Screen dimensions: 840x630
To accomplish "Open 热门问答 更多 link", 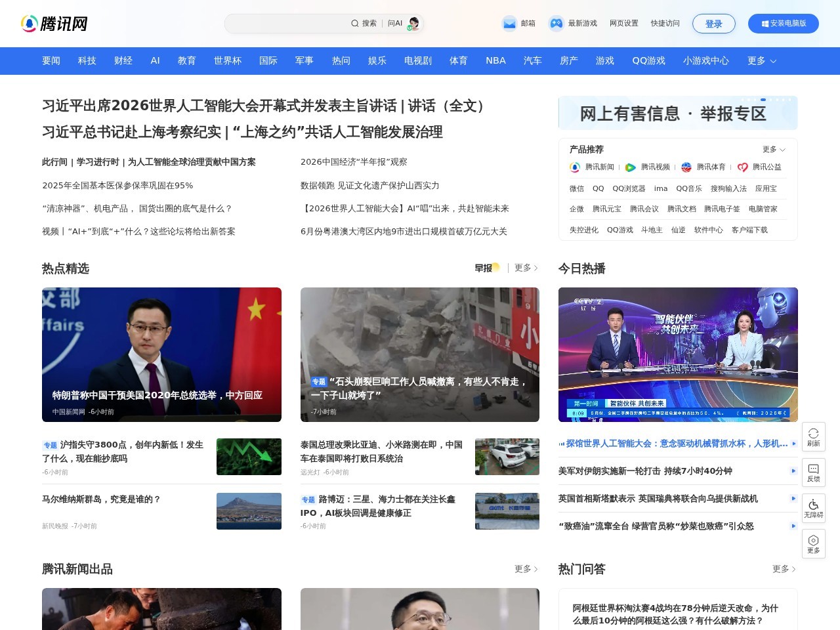I will coord(784,569).
